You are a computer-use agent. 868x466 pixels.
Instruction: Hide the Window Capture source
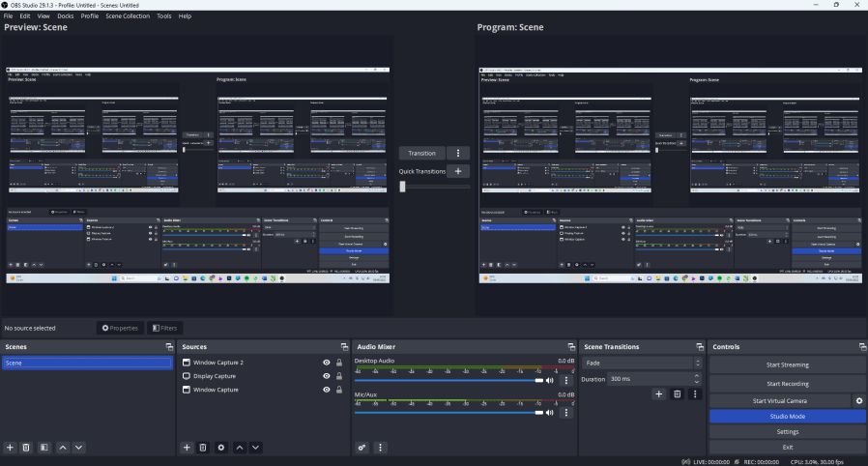point(327,390)
